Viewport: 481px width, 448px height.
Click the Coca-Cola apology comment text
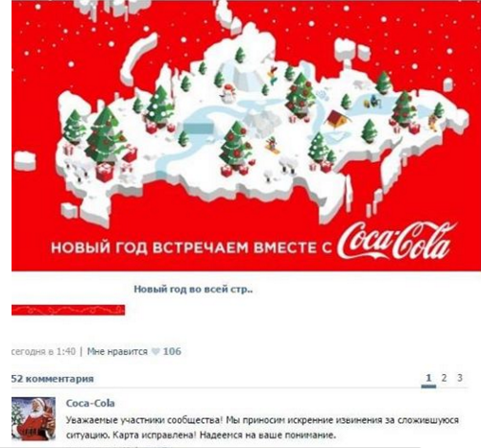coord(262,428)
